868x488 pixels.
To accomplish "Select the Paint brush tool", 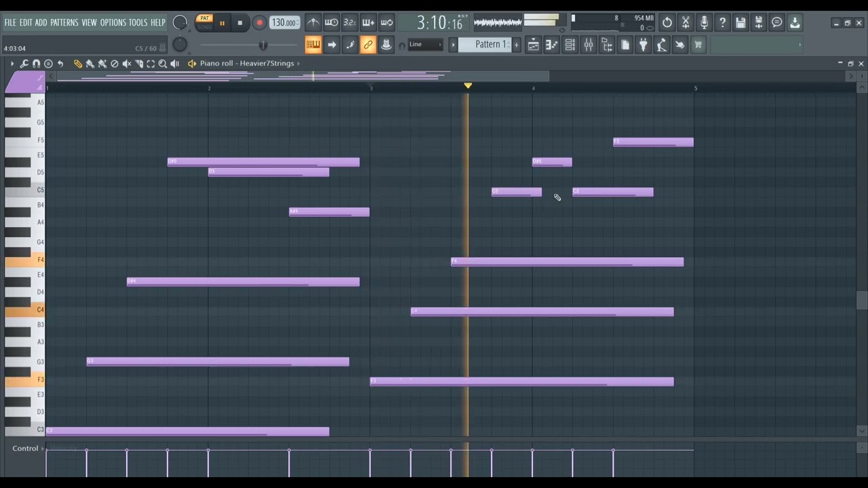I will click(x=90, y=63).
